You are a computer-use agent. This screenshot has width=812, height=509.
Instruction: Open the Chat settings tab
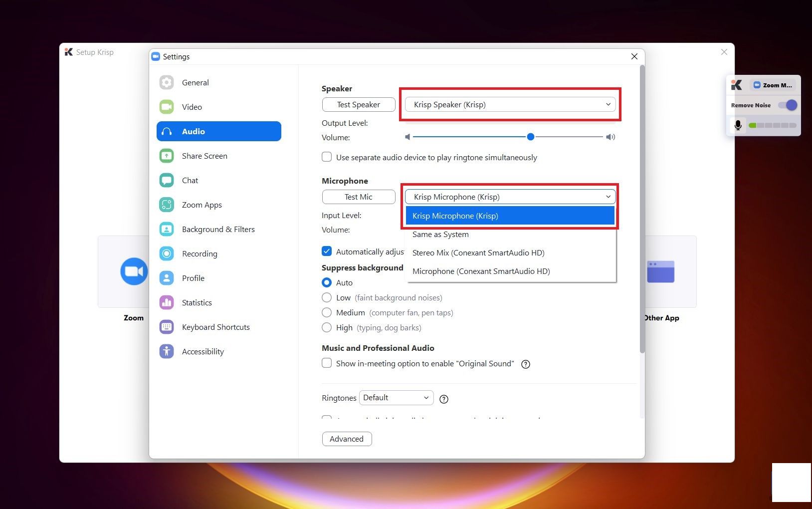219,180
